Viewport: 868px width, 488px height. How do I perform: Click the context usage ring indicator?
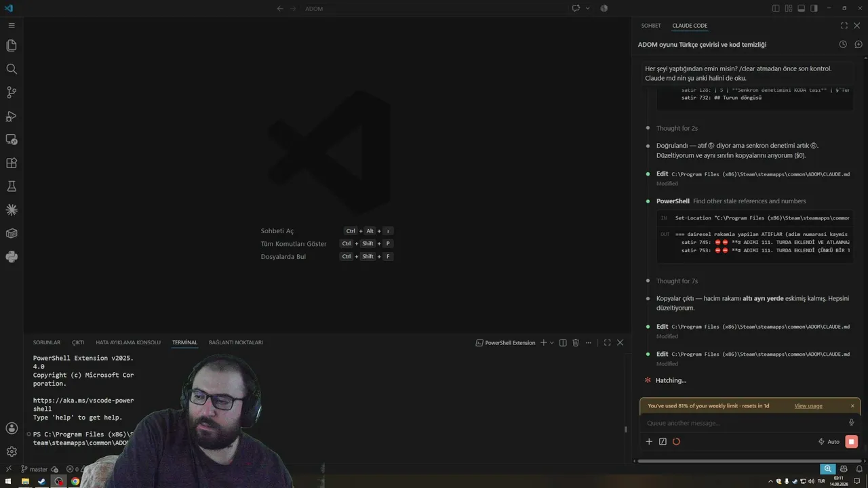(x=676, y=442)
